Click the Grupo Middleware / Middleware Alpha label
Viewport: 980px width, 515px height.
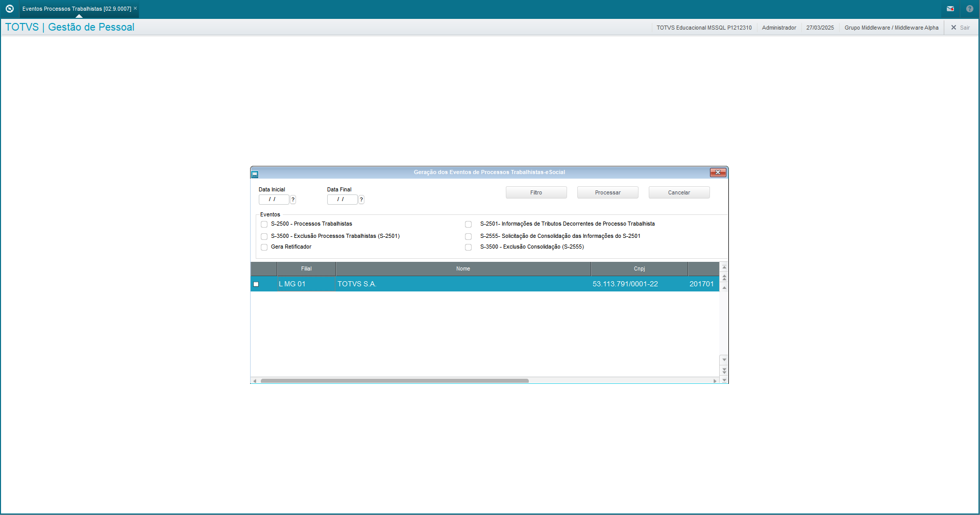[x=891, y=28]
